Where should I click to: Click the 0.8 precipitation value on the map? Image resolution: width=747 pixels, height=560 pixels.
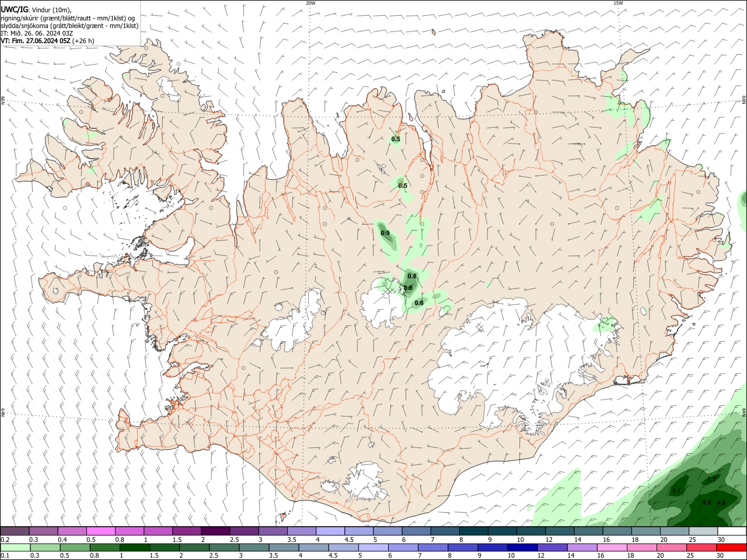point(412,276)
